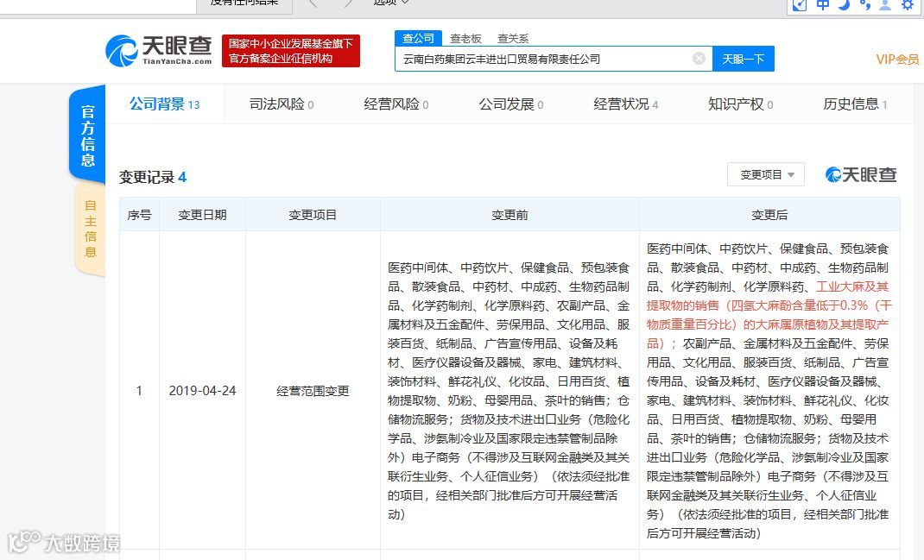The width and height of the screenshot is (924, 560).
Task: Click the 变更后 column header
Action: pyautogui.click(x=769, y=215)
